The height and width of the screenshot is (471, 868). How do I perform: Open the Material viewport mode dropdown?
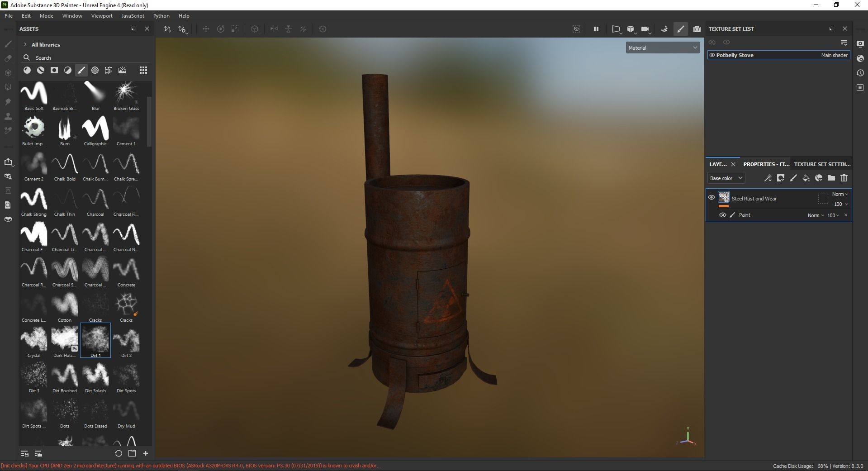tap(663, 48)
